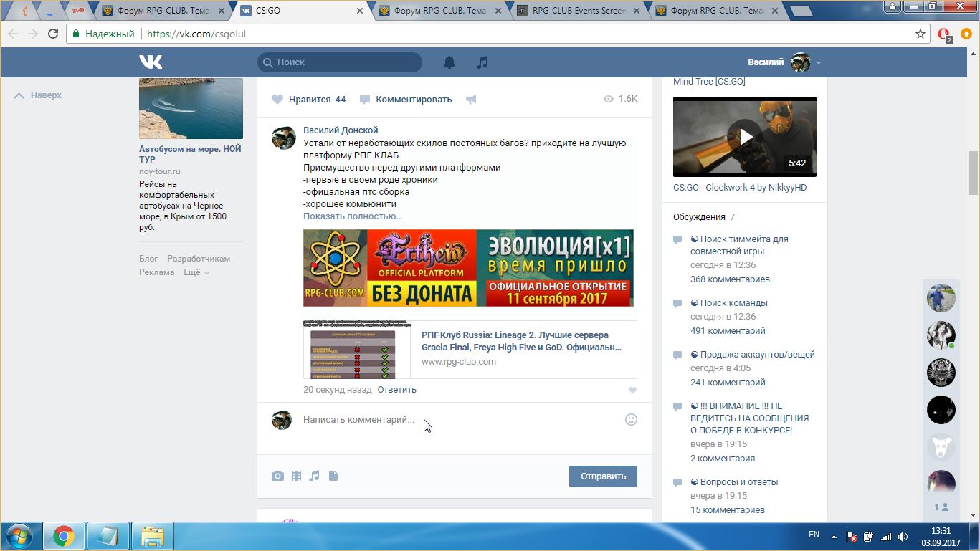Expand the Ещё menu in the sidebar
This screenshot has width=980, height=551.
(x=196, y=272)
